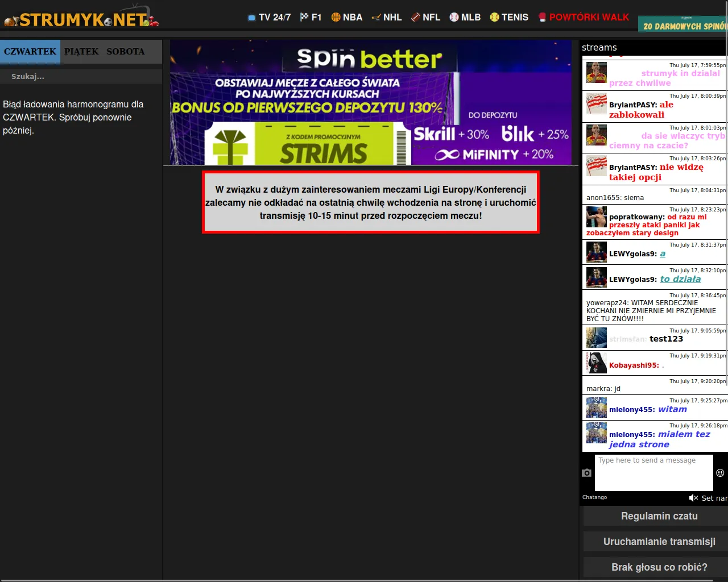The image size is (728, 582).
Task: Click the username mielony455 on 'mialem tez jedna strone'
Action: 632,435
